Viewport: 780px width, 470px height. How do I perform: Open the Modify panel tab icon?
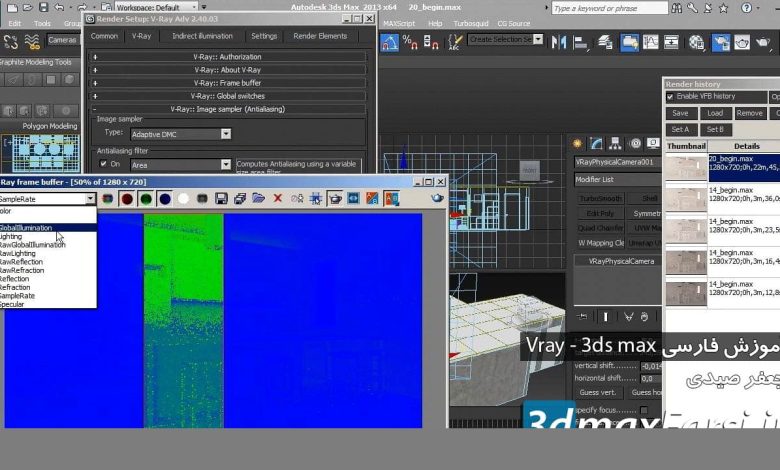pos(596,144)
